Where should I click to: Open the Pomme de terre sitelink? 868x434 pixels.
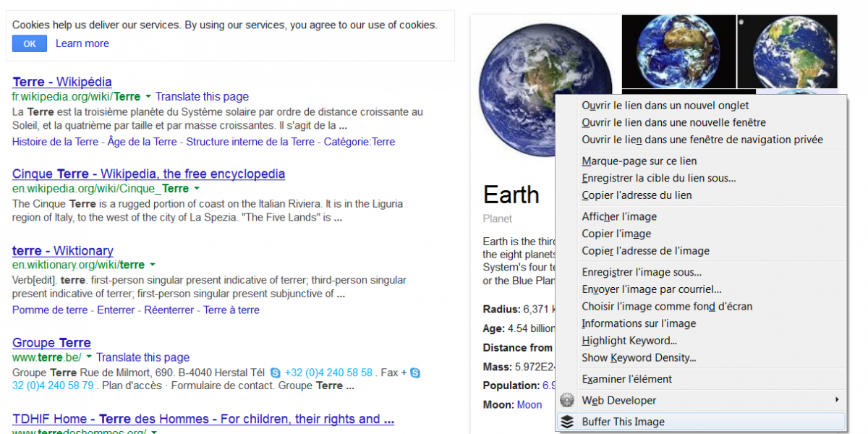coord(50,310)
